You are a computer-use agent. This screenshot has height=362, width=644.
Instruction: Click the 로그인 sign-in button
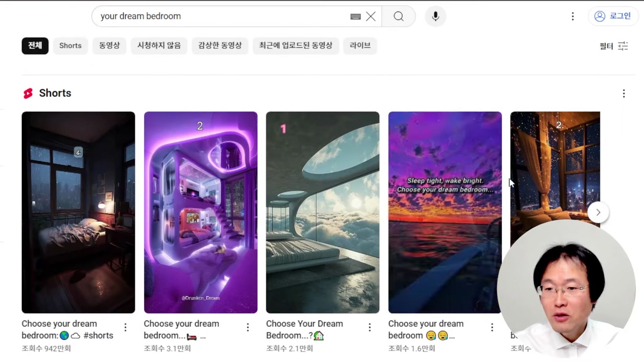[x=613, y=16]
